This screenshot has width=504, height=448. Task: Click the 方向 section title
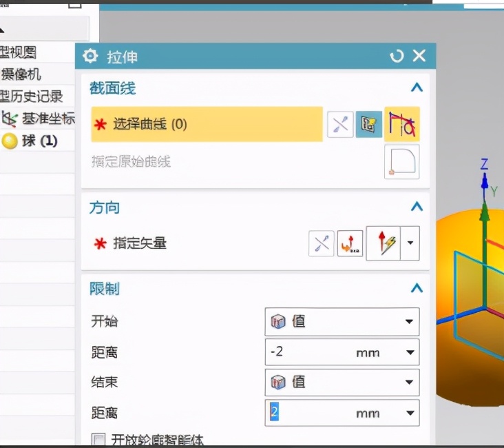[105, 207]
